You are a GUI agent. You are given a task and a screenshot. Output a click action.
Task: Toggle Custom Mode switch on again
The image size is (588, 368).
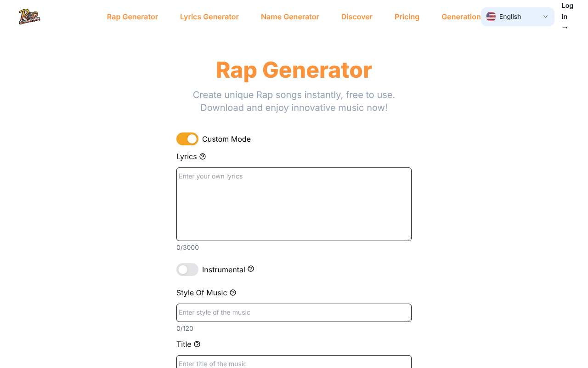tap(187, 139)
